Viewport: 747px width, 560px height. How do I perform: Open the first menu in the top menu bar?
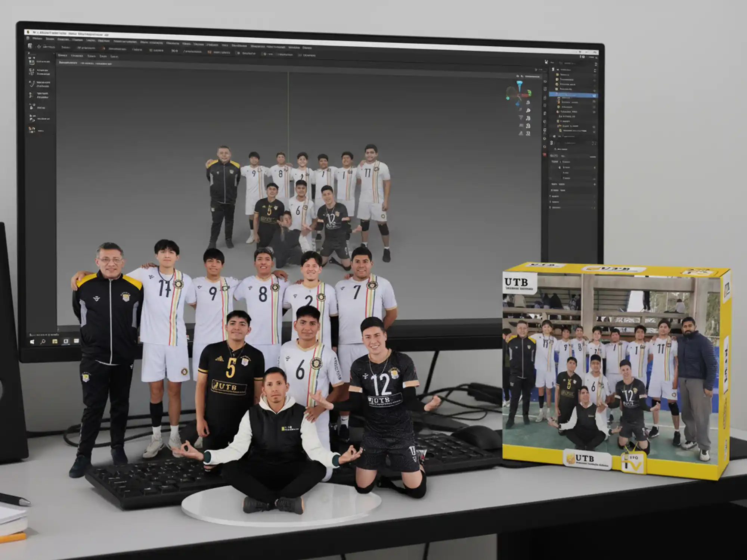pyautogui.click(x=37, y=38)
